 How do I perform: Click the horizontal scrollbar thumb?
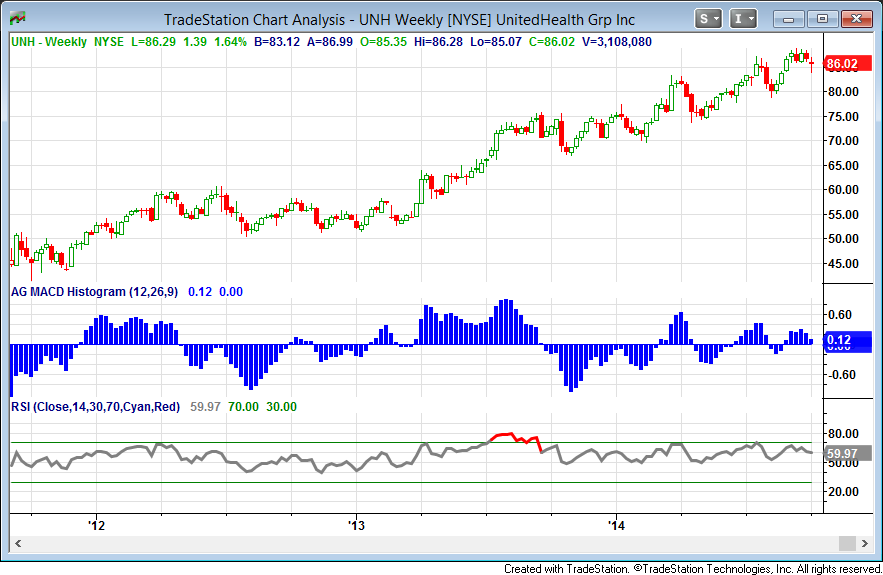click(847, 543)
